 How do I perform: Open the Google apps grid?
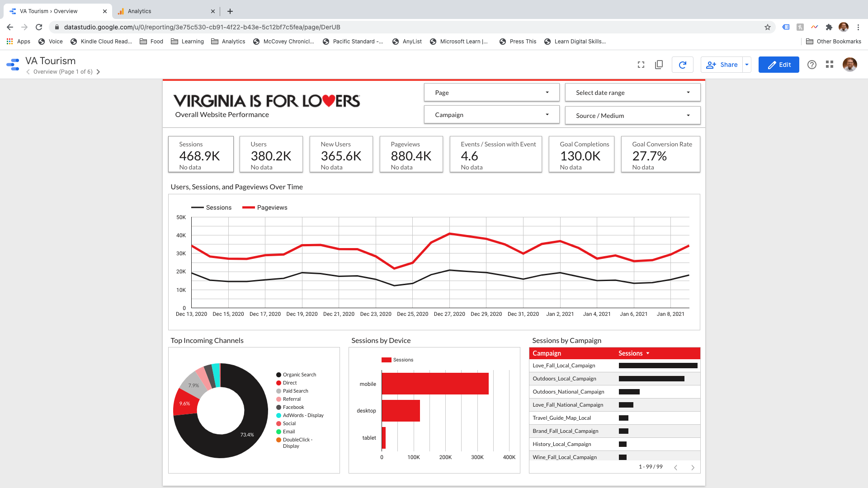pyautogui.click(x=830, y=65)
